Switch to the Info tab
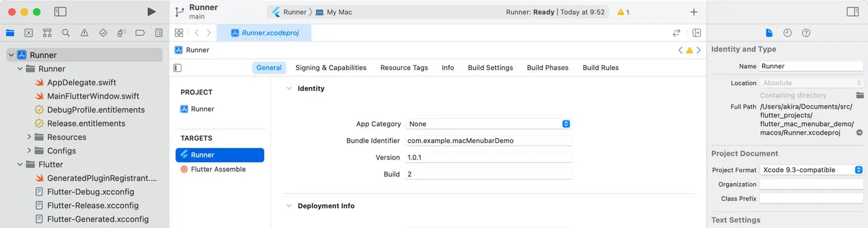Viewport: 868px width, 228px height. pos(448,68)
